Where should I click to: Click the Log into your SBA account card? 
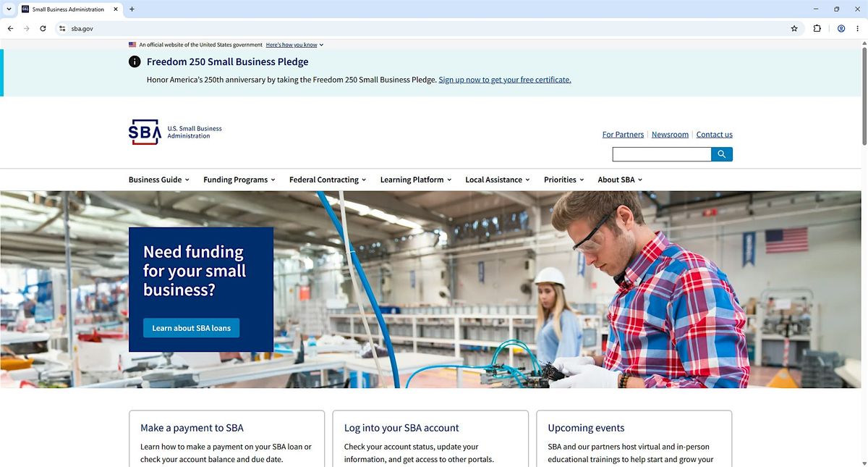pyautogui.click(x=430, y=439)
